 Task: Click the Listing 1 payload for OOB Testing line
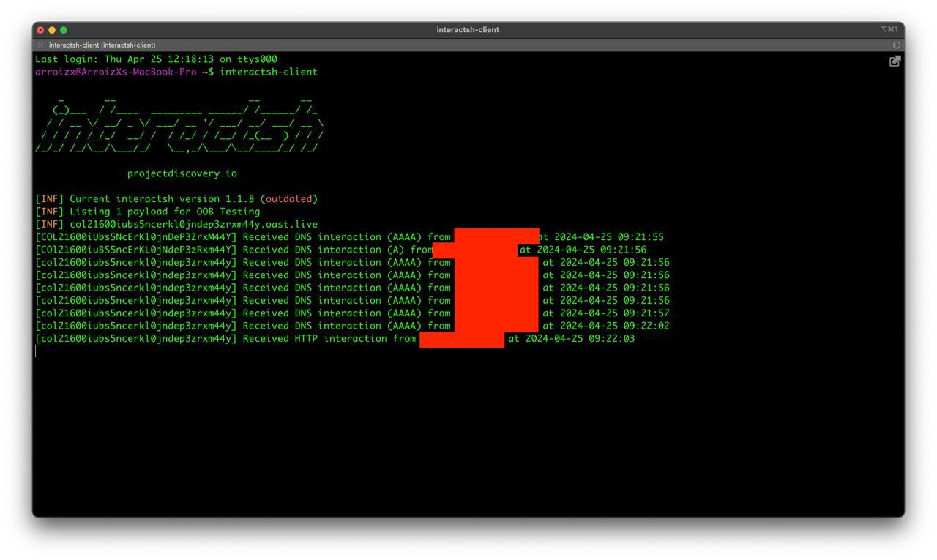(148, 212)
